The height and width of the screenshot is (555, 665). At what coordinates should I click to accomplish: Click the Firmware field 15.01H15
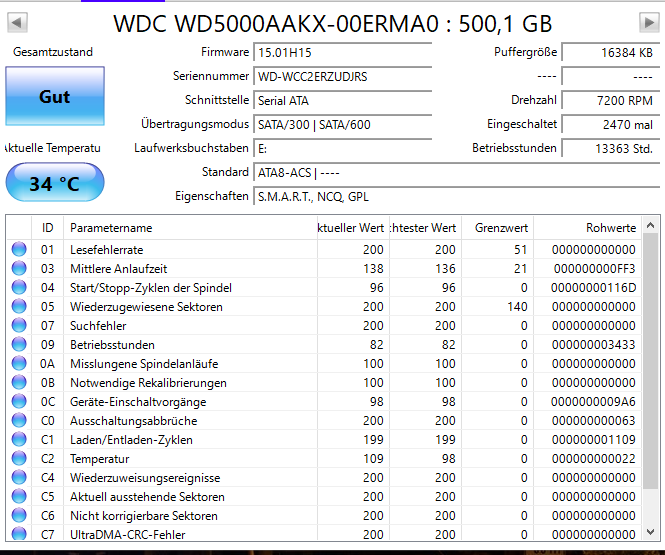click(x=343, y=52)
